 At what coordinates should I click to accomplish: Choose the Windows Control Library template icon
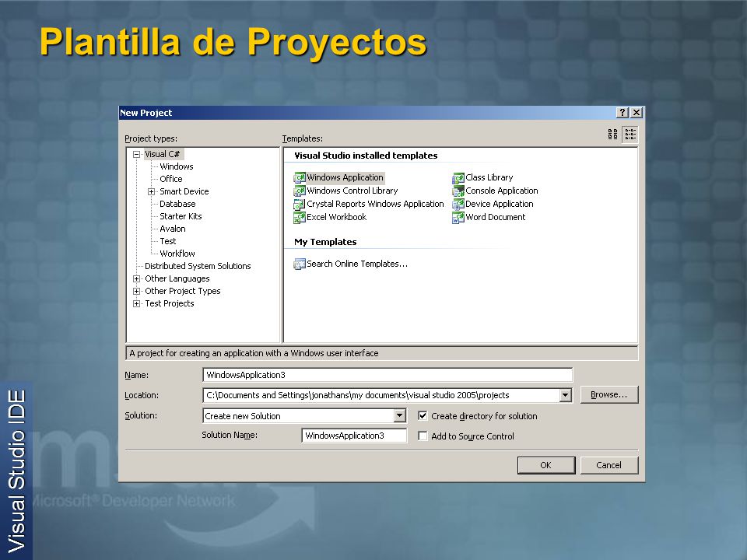tap(299, 191)
